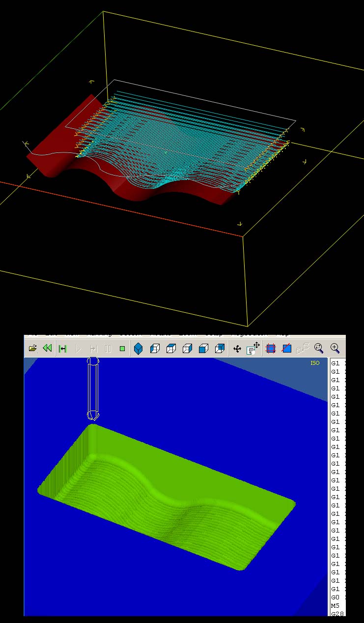Click the zoom in plus magnifier
Viewport: 364px width, 623px height.
335,348
